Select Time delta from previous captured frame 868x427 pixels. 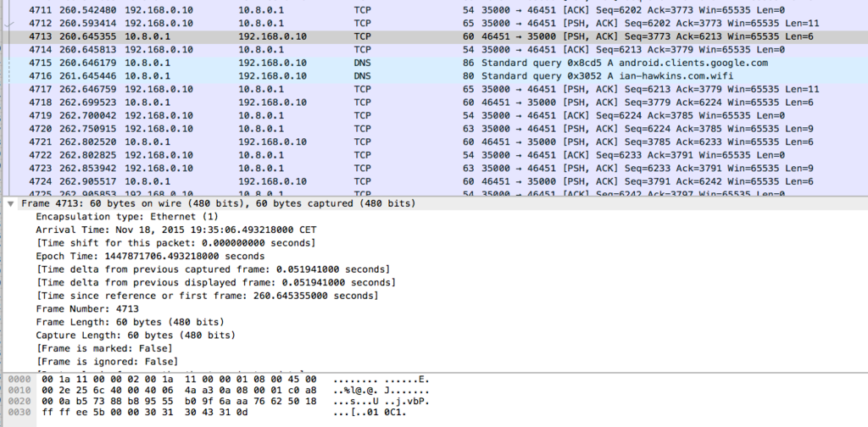(212, 269)
